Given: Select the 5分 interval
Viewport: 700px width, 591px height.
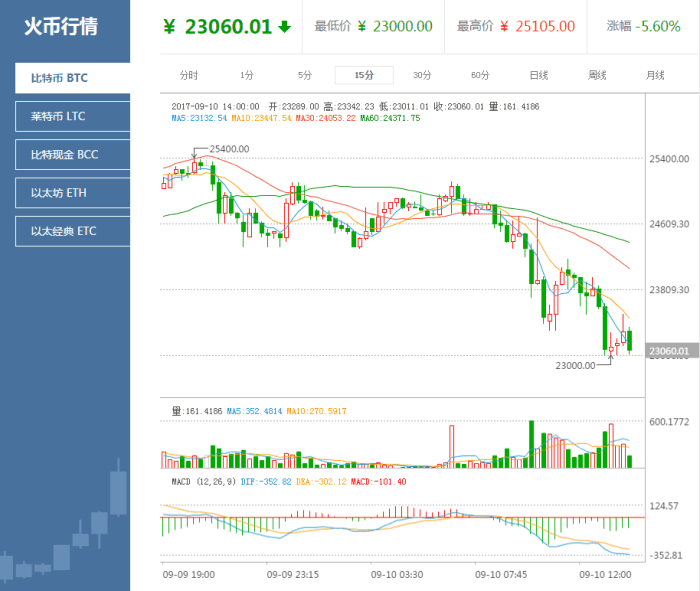Looking at the screenshot, I should (305, 75).
